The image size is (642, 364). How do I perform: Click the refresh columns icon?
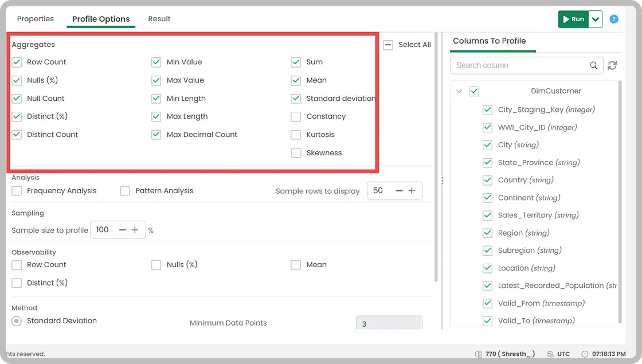tap(612, 65)
